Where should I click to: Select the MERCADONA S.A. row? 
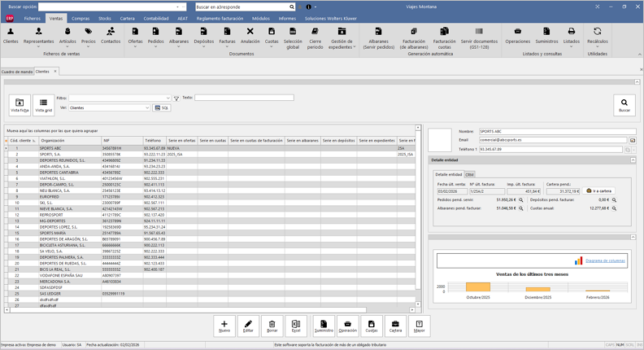click(x=210, y=282)
